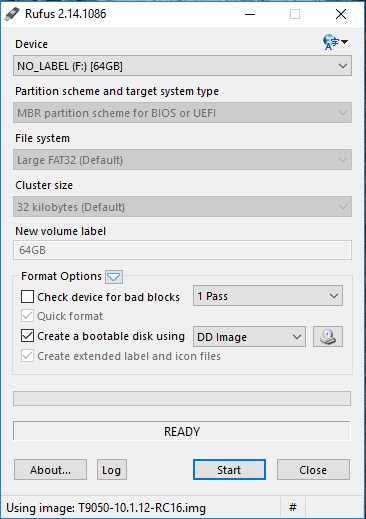Open the Cluster size dropdown
Image resolution: width=366 pixels, height=519 pixels.
point(182,207)
